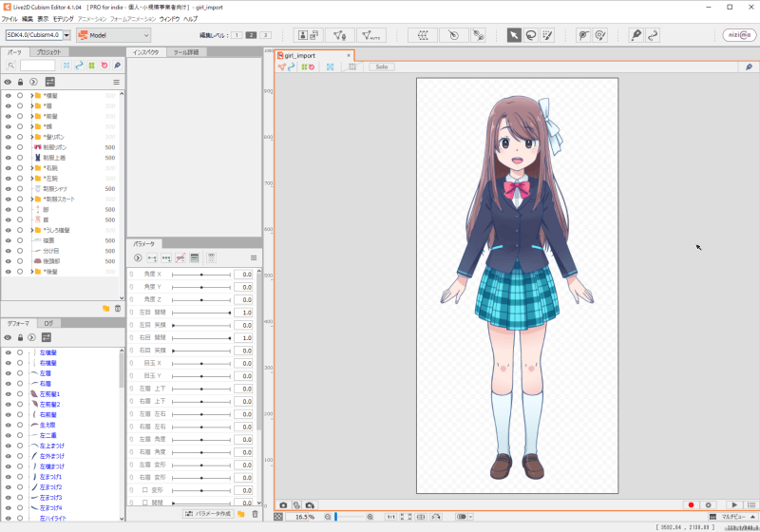This screenshot has height=532, width=760.
Task: Hide the 制服シャツ part
Action: pos(9,189)
